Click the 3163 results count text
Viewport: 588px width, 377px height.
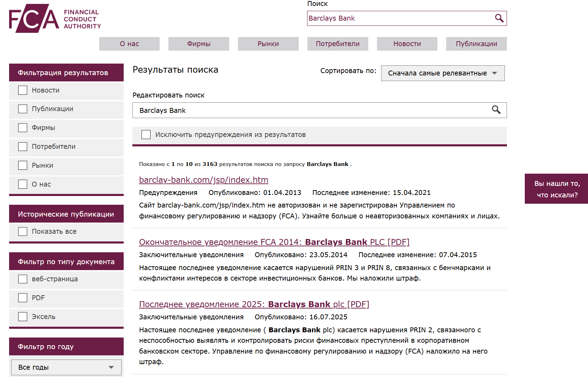click(x=210, y=164)
